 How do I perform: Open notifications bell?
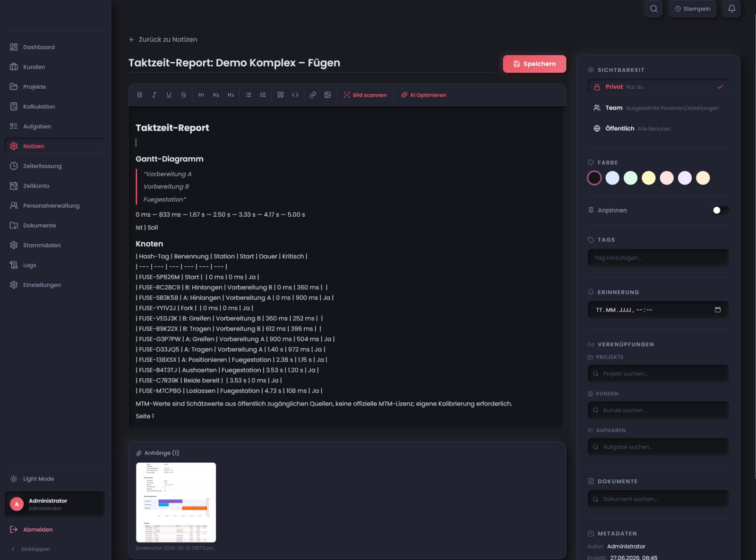tap(731, 8)
